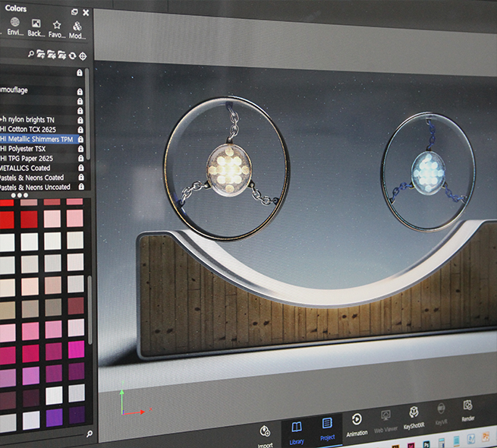
Task: Switch to the Favorites library tab
Action: pos(57,30)
